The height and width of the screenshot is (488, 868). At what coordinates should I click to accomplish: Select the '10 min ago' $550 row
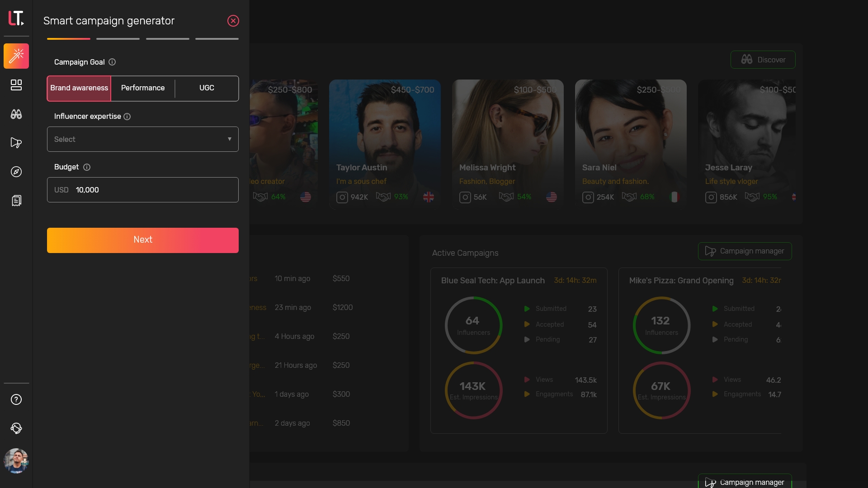(x=324, y=278)
